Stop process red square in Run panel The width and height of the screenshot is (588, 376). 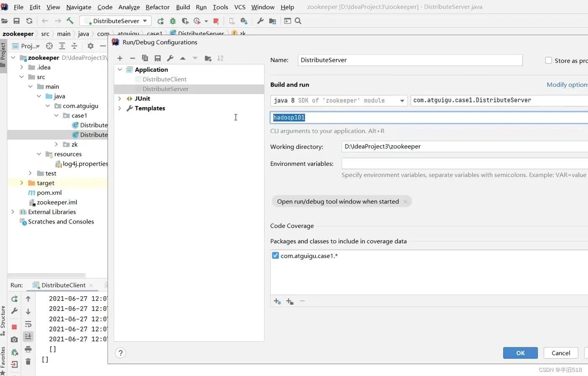pyautogui.click(x=14, y=327)
